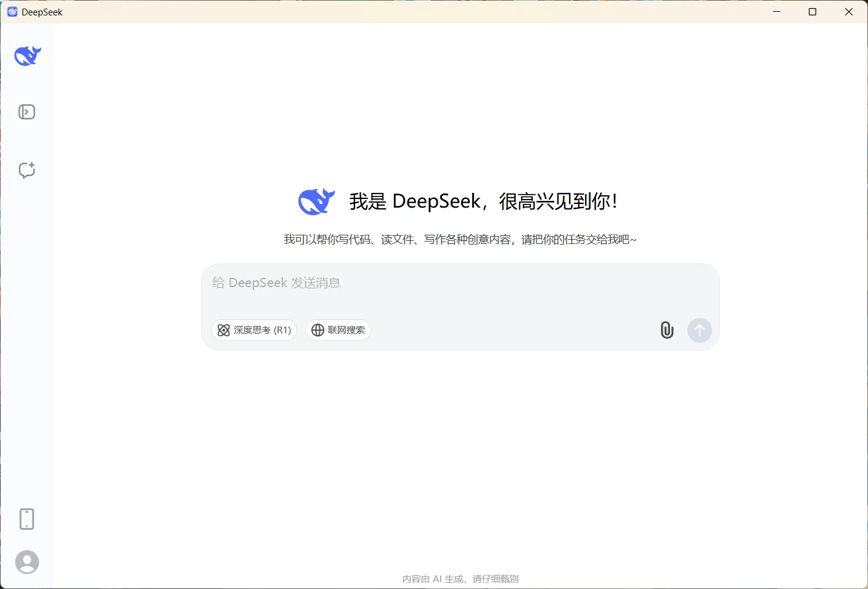Select the DeepSeek title bar label
Image resolution: width=868 pixels, height=589 pixels.
click(42, 12)
